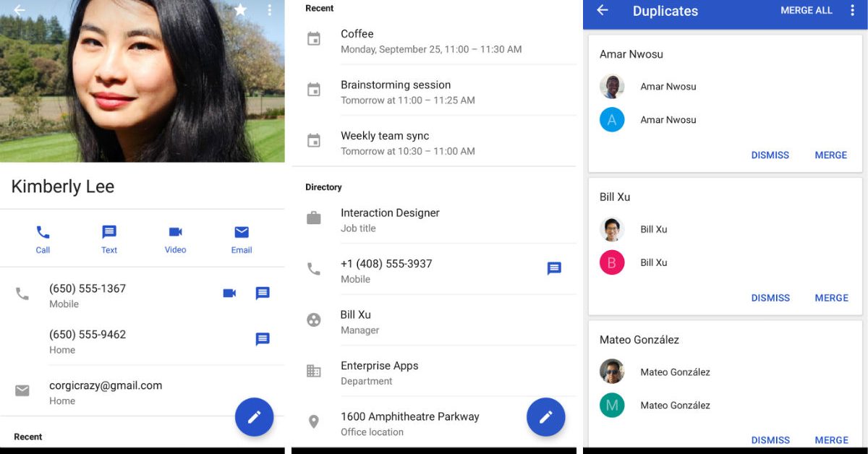Open overflow menu in Duplicates header

(852, 11)
